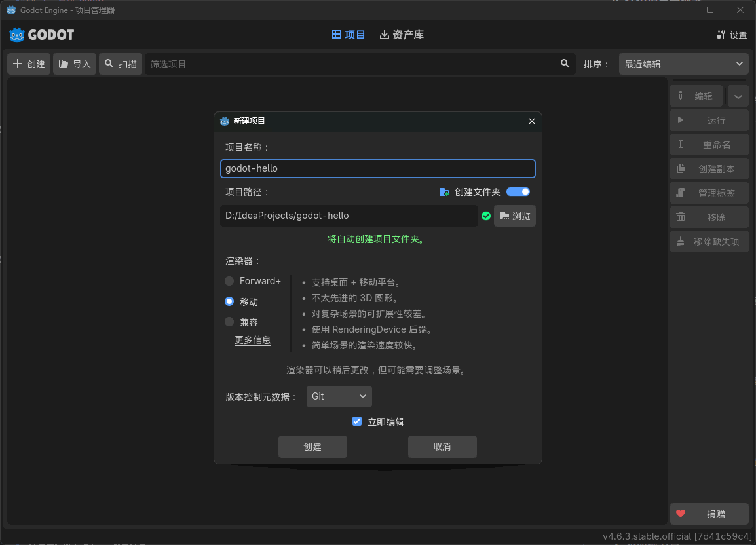Viewport: 756px width, 545px height.
Task: Click the dialog 创建 confirm button
Action: click(312, 447)
